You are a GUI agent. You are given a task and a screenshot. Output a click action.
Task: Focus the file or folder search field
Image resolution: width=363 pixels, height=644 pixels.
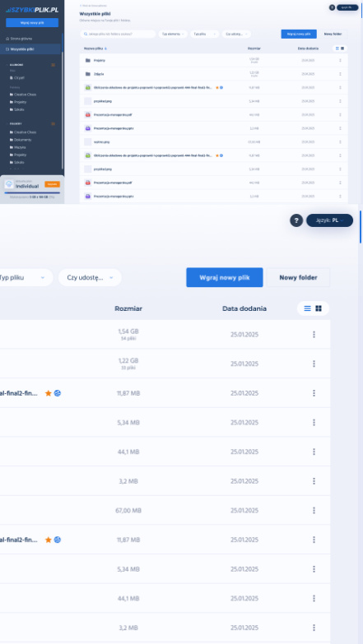point(118,34)
